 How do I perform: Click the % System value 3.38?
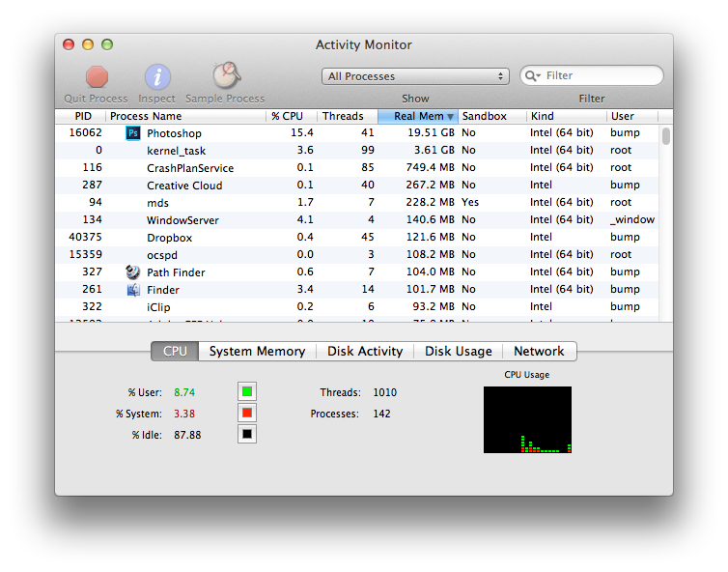click(x=184, y=414)
